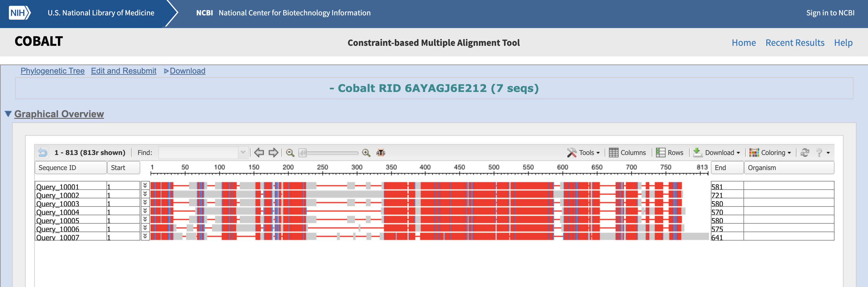Viewport: 868px width, 287px height.
Task: Click the Sequence ID column header
Action: coord(71,168)
